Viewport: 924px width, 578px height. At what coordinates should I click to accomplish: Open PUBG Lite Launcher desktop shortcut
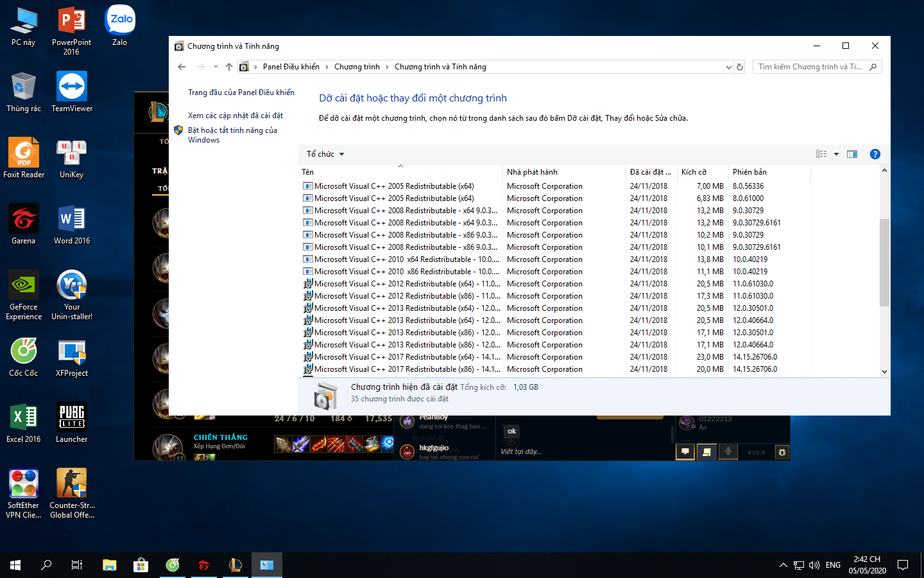(x=72, y=423)
